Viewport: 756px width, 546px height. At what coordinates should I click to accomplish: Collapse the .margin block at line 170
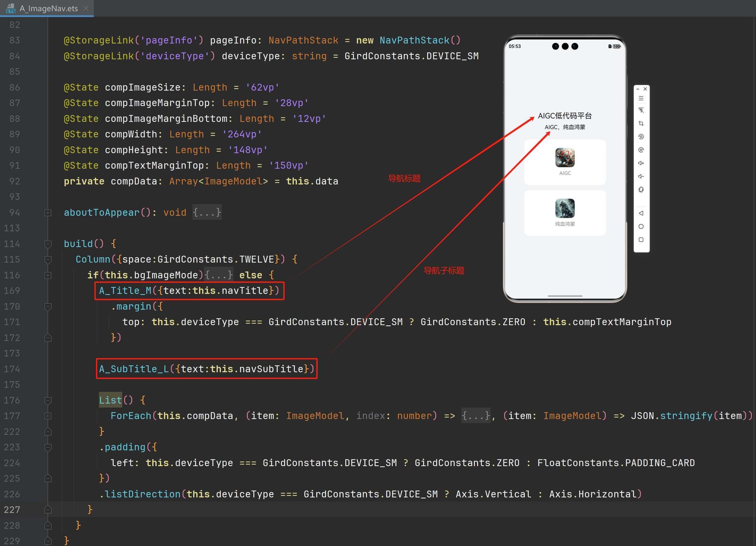click(48, 307)
